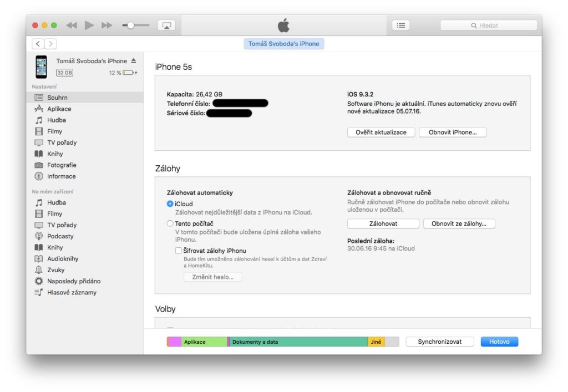Open Aplikace in settings sidebar
The height and width of the screenshot is (392, 568).
[x=85, y=109]
